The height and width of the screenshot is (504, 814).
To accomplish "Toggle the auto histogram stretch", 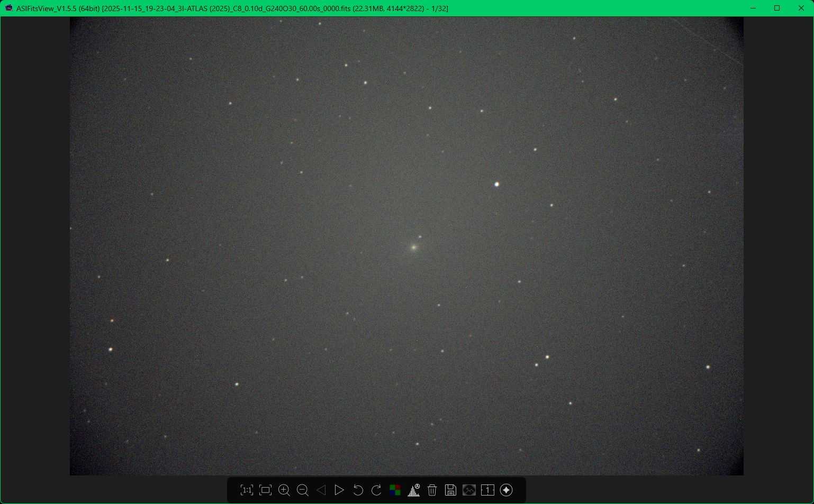I will click(x=414, y=490).
